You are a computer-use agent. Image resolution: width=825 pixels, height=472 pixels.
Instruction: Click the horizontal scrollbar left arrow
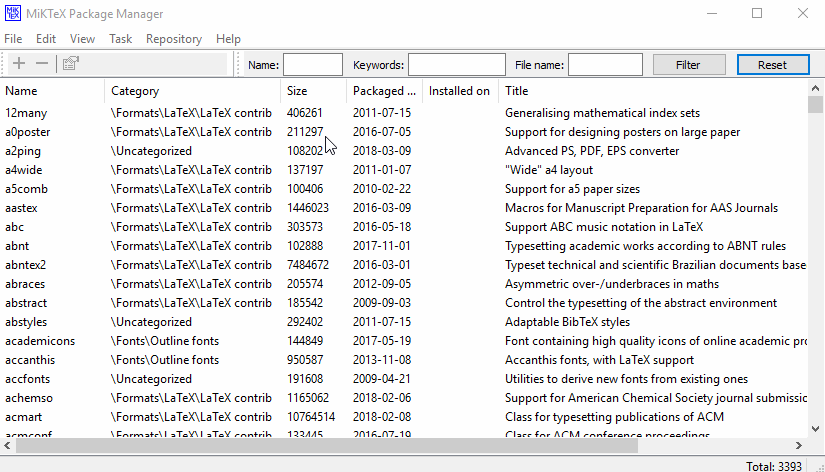click(x=7, y=446)
